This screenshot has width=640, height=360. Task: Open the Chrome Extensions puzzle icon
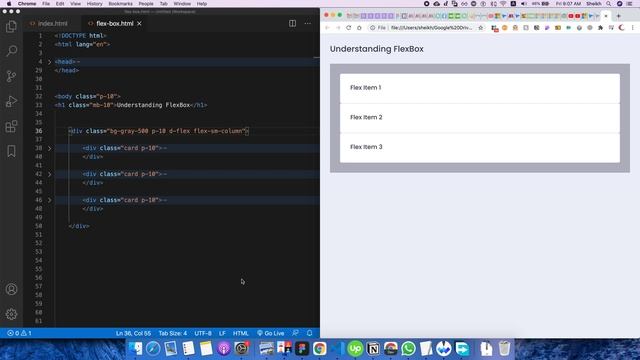(x=600, y=28)
